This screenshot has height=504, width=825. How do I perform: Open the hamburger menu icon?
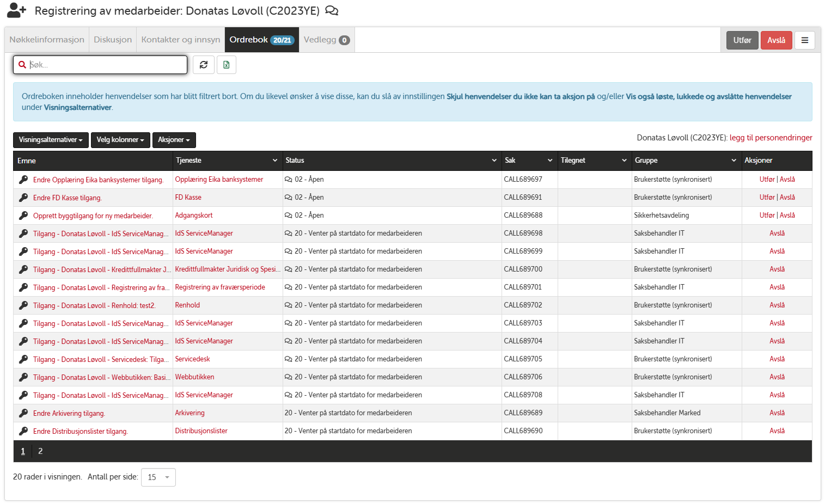pos(804,40)
